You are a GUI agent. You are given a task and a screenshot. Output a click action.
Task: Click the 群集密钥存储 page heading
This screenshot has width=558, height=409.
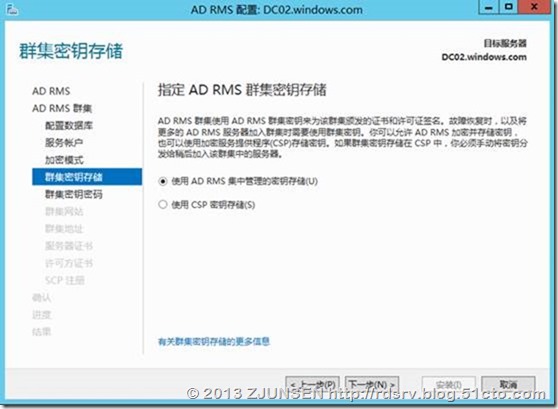[71, 51]
